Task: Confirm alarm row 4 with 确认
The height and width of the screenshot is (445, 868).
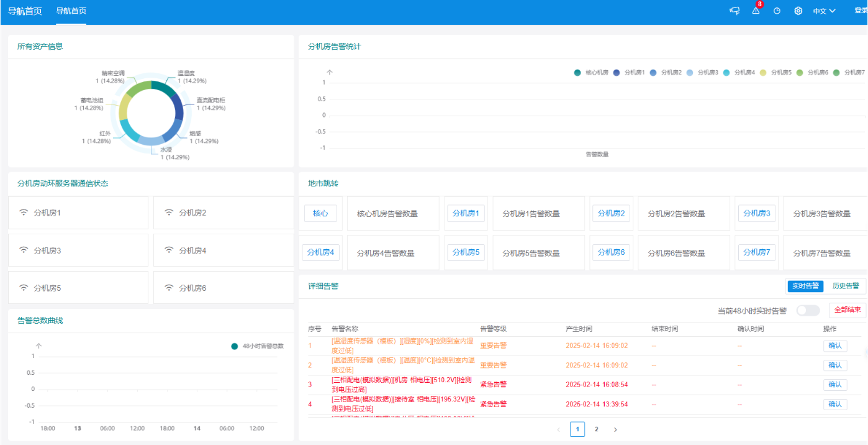Action: (x=835, y=404)
